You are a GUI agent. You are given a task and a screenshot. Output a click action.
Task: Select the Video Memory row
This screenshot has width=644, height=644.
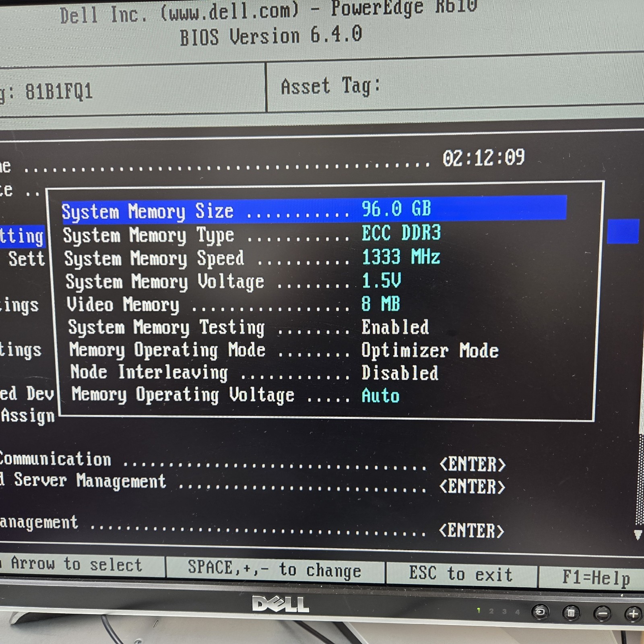[x=233, y=304]
